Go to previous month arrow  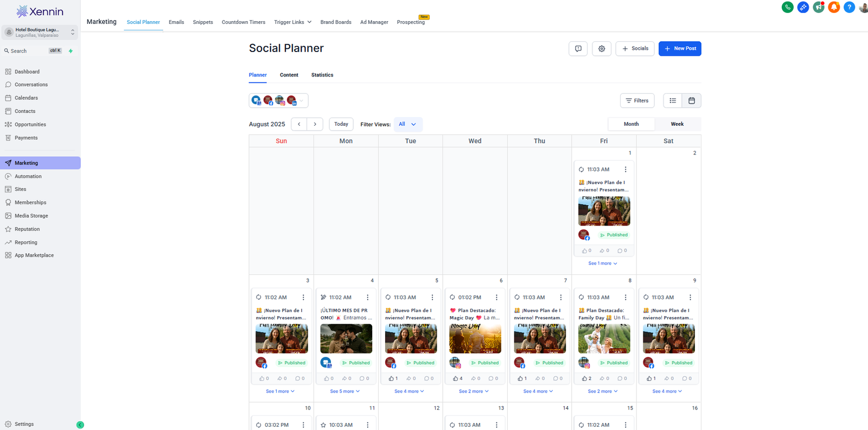299,124
